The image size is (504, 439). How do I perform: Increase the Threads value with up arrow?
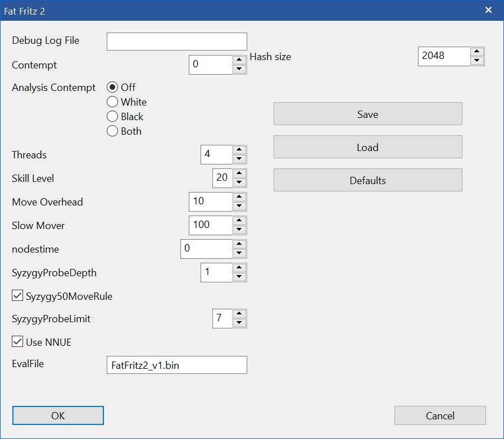coord(239,150)
